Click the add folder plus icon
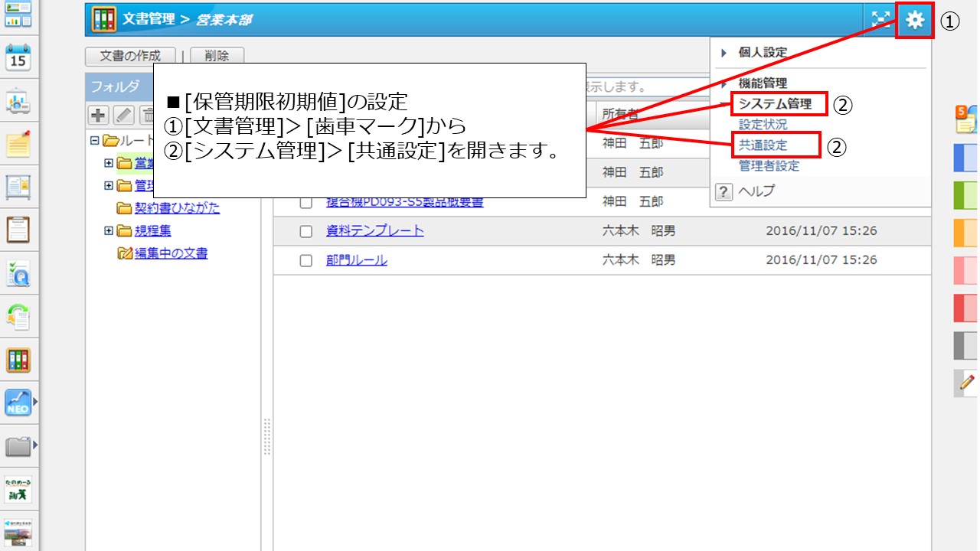Screen dimensions: 980x551 [x=99, y=115]
